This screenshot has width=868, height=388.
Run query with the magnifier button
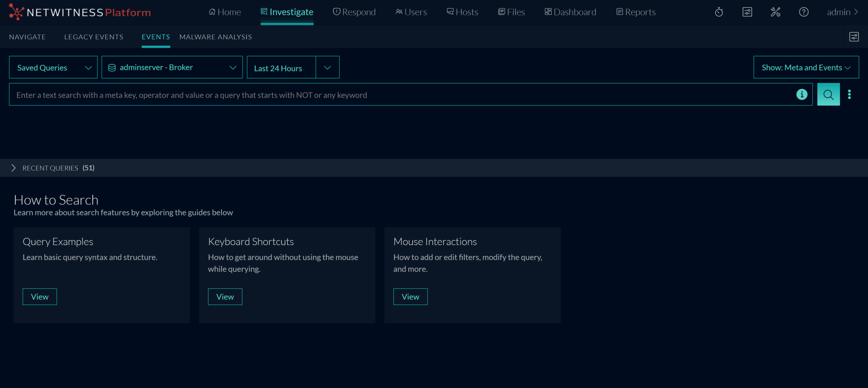(x=828, y=94)
